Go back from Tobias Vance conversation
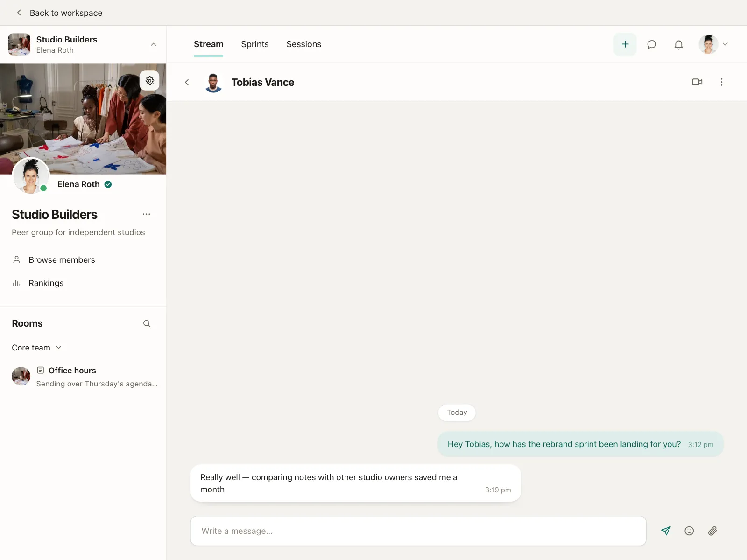 (187, 82)
